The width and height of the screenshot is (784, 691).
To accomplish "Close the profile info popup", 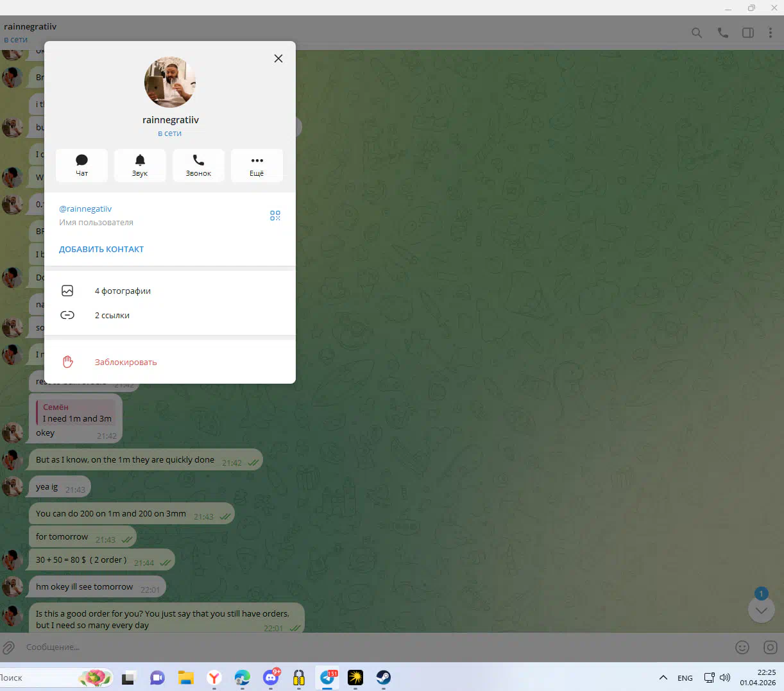I will tap(278, 58).
